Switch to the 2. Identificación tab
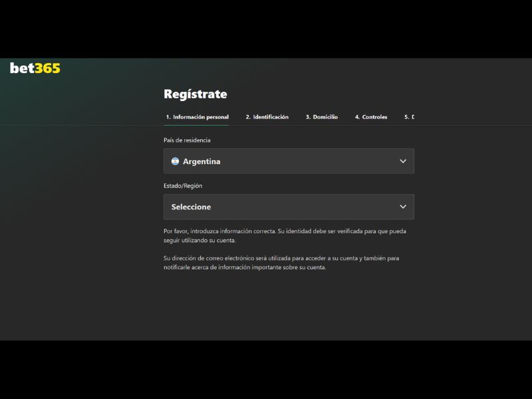This screenshot has height=399, width=532. (267, 117)
